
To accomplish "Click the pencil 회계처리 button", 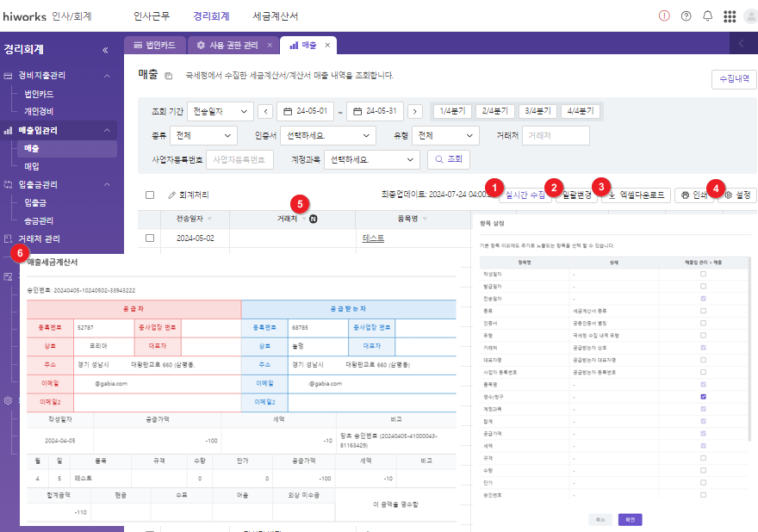I will 189,195.
